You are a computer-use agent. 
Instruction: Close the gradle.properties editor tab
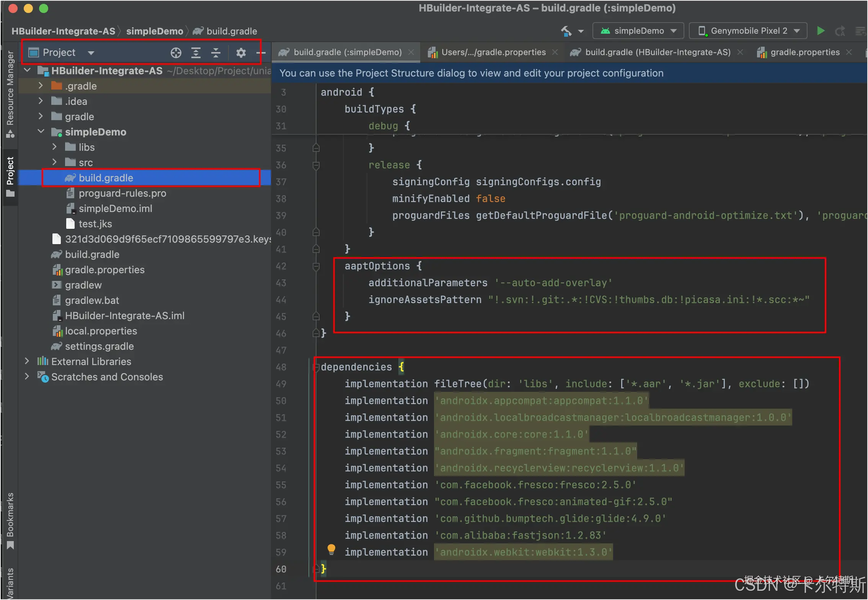pos(849,52)
